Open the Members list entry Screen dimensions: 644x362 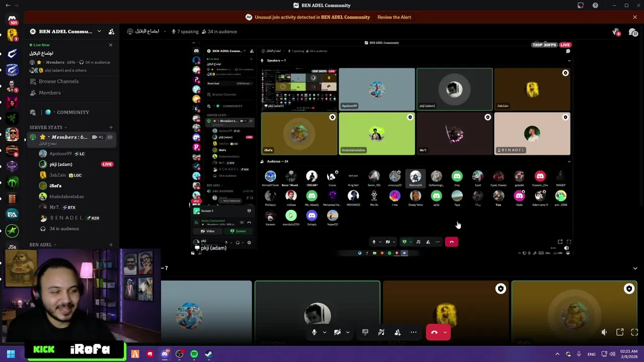click(50, 93)
